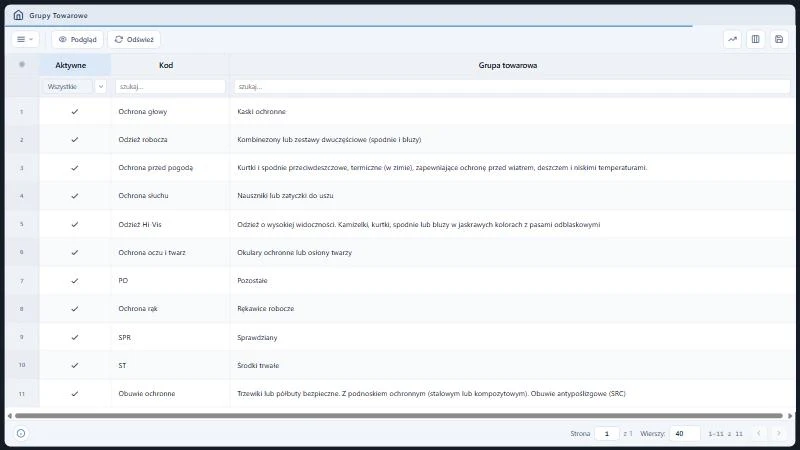Click the Odśwież button
This screenshot has height=450, width=800.
(134, 39)
